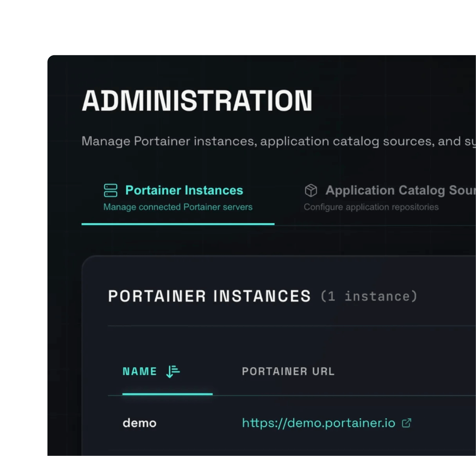Click Configure application repositories subtitle
This screenshot has height=456, width=476.
click(371, 207)
